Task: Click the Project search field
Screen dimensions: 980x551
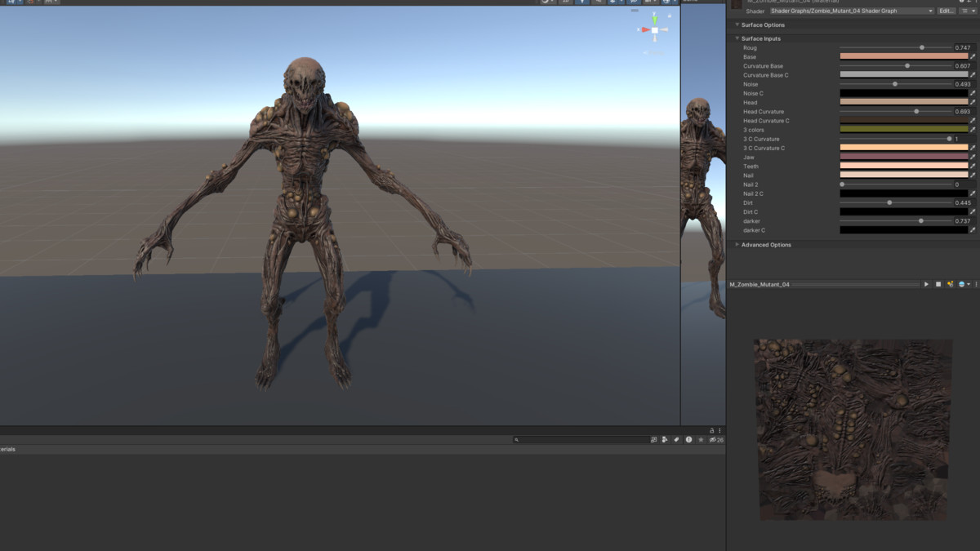Action: pos(580,440)
